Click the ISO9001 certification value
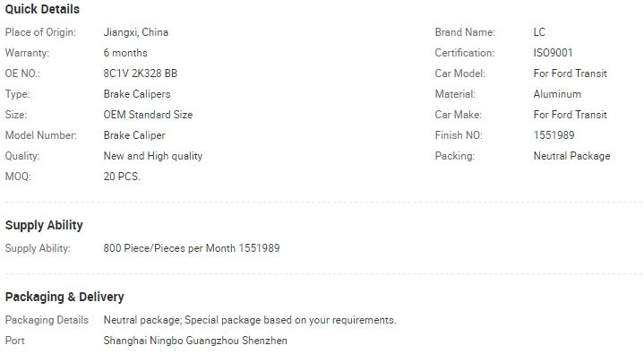This screenshot has height=363, width=644. coord(553,53)
